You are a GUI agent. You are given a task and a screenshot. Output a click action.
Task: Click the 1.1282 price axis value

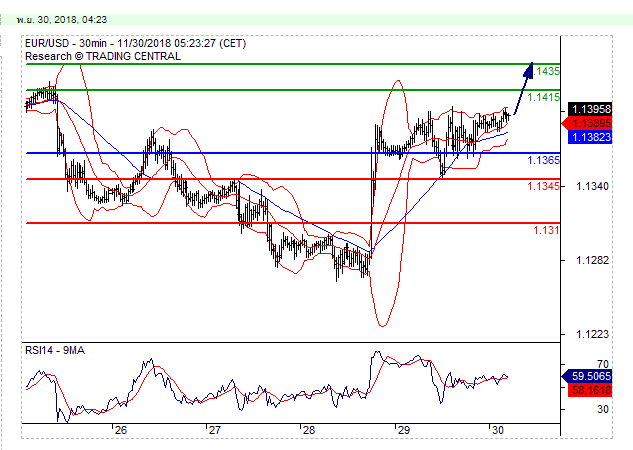click(x=592, y=260)
